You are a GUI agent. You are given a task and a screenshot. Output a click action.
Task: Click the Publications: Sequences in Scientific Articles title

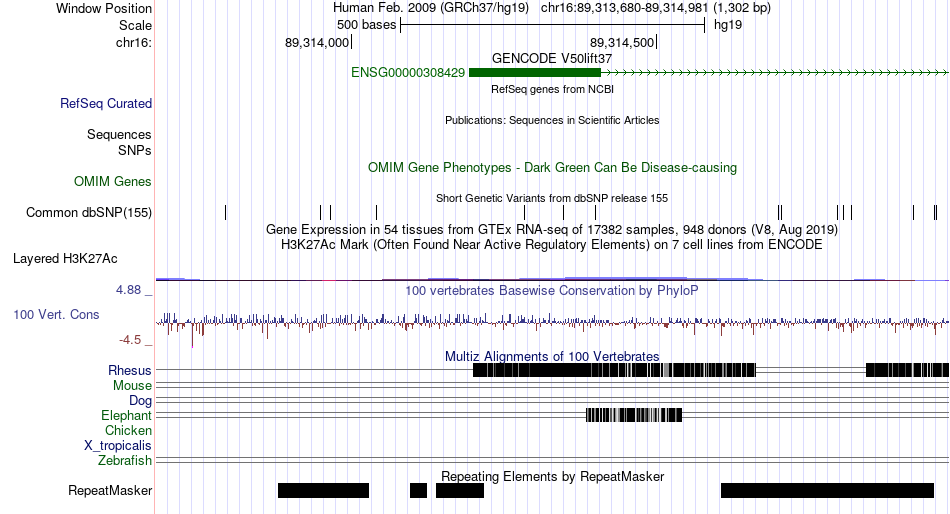552,120
